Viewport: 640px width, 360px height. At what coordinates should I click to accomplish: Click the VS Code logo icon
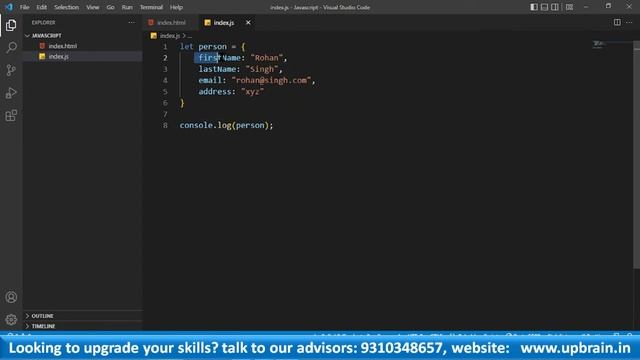(x=9, y=7)
